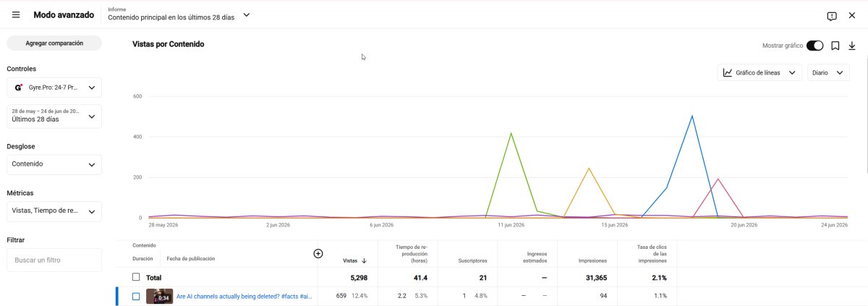
Task: Click the 94 impressions value in the video row
Action: 603,296
